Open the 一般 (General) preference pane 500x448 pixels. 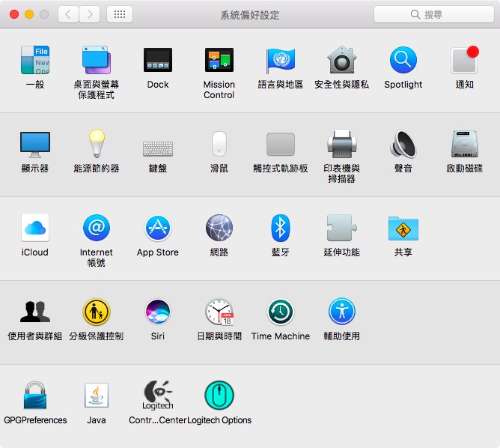[35, 60]
